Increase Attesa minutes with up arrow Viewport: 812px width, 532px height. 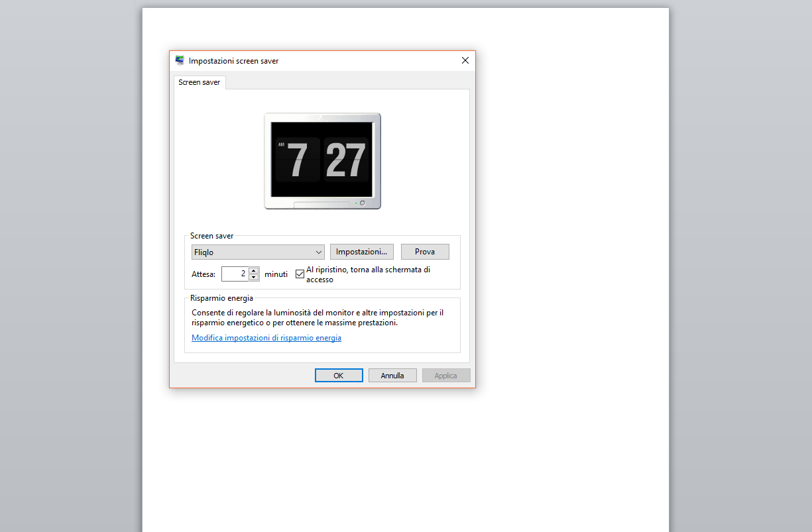click(254, 270)
